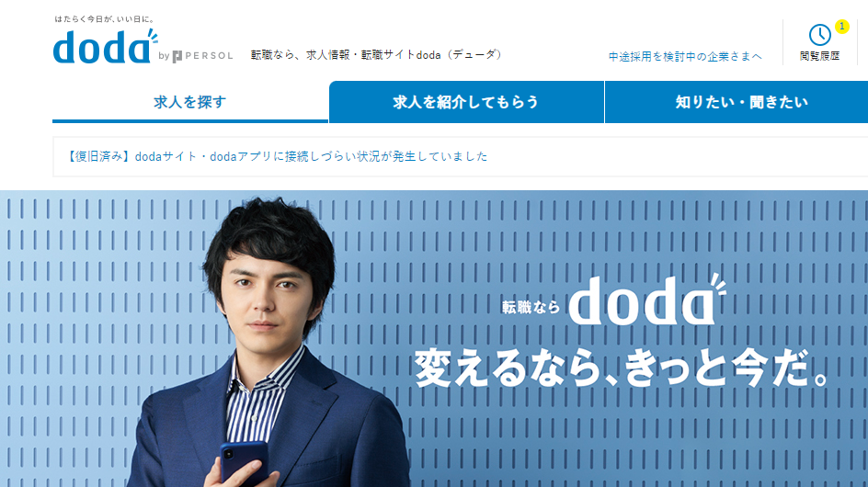Image resolution: width=868 pixels, height=487 pixels.
Task: Select the 求人を探す tab
Action: click(189, 102)
